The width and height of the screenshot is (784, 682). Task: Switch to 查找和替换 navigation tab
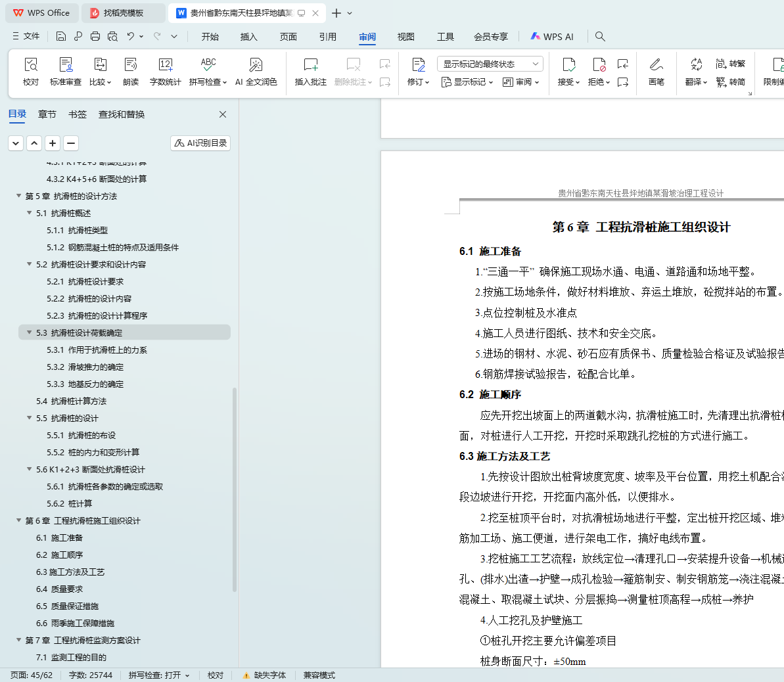point(122,114)
